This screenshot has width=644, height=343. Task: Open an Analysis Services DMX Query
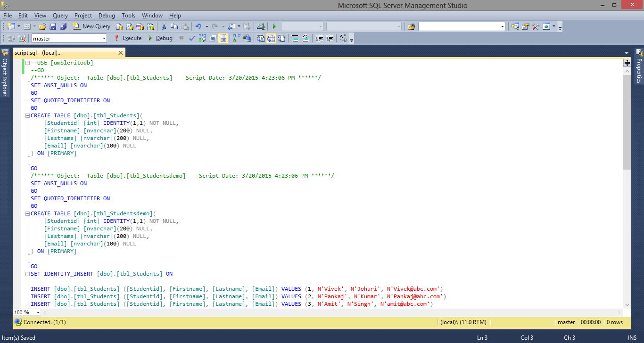[140, 26]
